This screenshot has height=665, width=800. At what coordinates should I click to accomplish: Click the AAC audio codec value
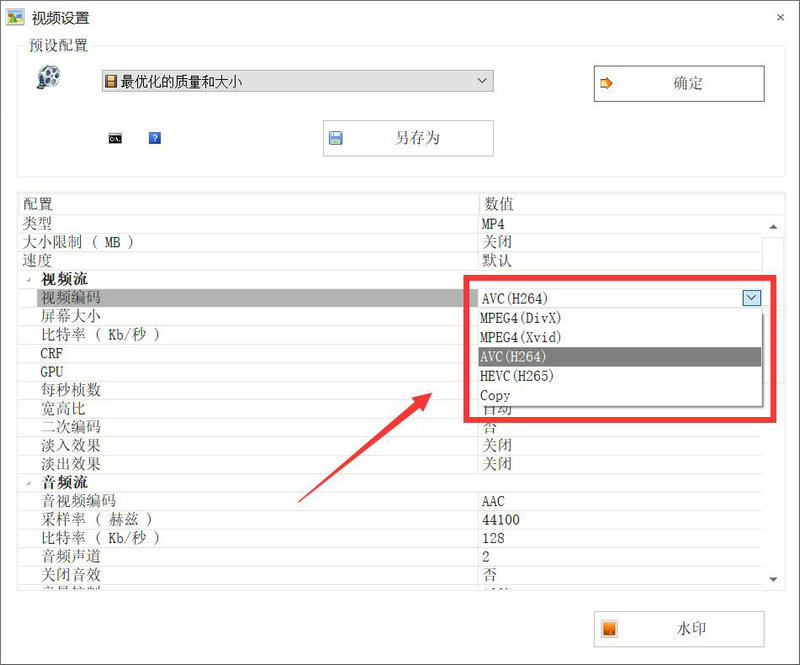point(493,501)
